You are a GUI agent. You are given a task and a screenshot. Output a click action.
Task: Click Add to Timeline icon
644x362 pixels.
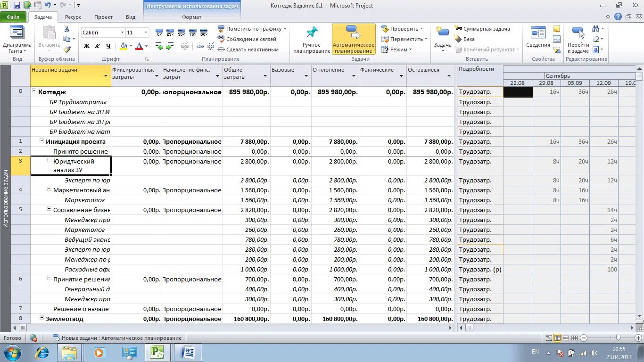coord(557,50)
